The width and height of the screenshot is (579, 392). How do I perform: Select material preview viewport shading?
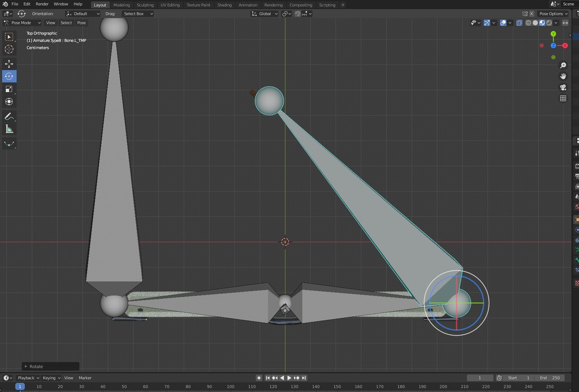[x=542, y=23]
